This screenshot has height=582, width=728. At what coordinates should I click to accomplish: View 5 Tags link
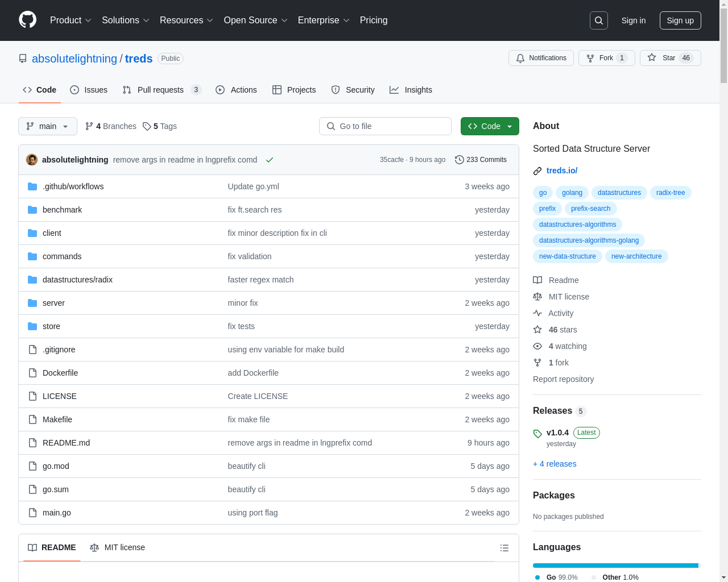pos(160,126)
